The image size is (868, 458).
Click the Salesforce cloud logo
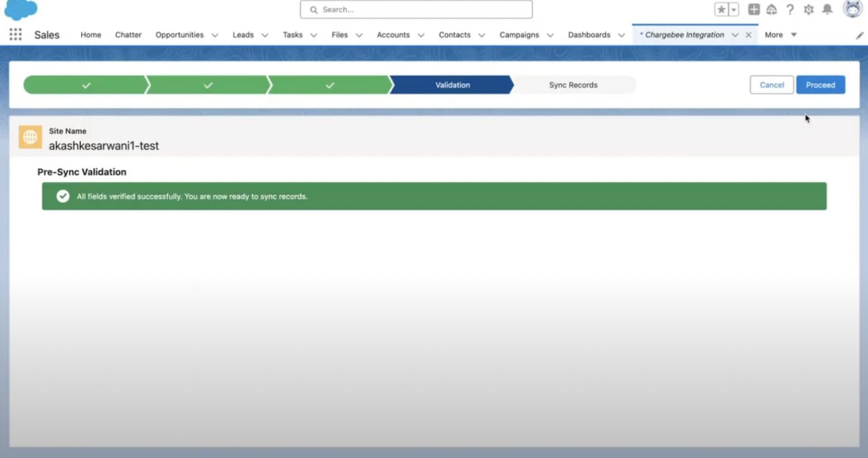(x=21, y=9)
